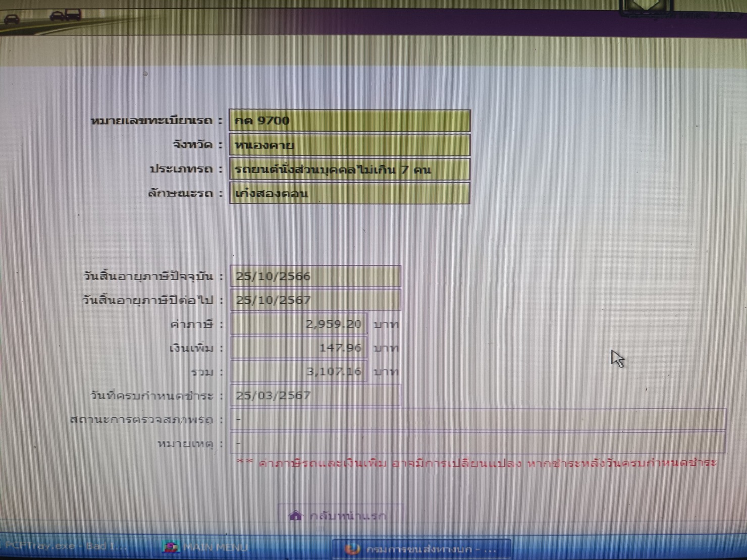747x560 pixels.
Task: Switch to the MAIN MENU taskbar window
Action: pyautogui.click(x=206, y=547)
